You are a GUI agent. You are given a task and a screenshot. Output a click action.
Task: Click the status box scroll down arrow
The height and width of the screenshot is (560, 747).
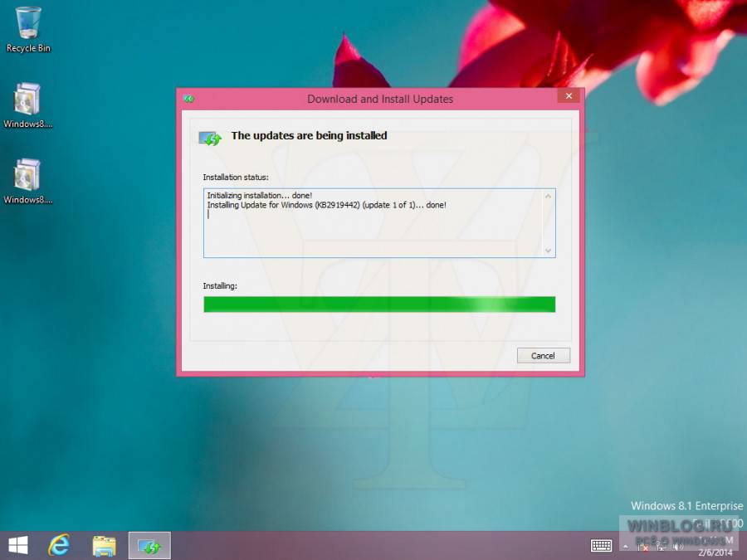tap(548, 251)
